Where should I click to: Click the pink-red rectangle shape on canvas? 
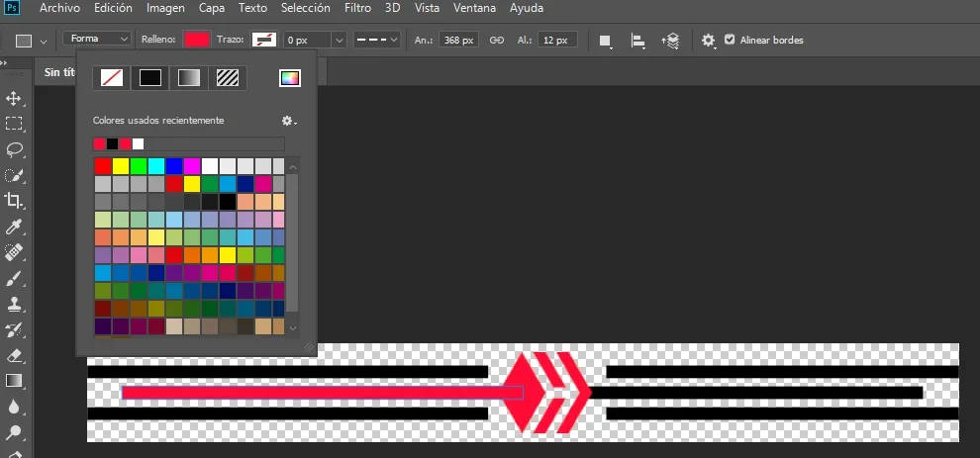pyautogui.click(x=323, y=393)
